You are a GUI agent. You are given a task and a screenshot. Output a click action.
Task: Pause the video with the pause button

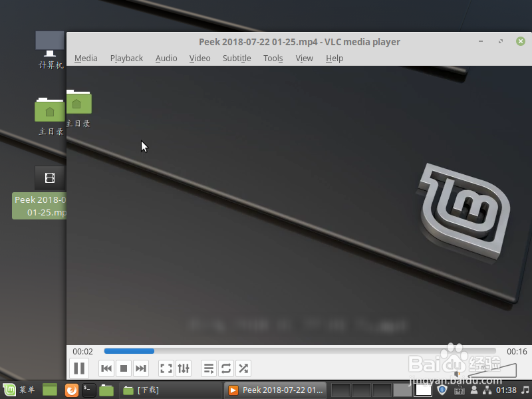point(79,368)
